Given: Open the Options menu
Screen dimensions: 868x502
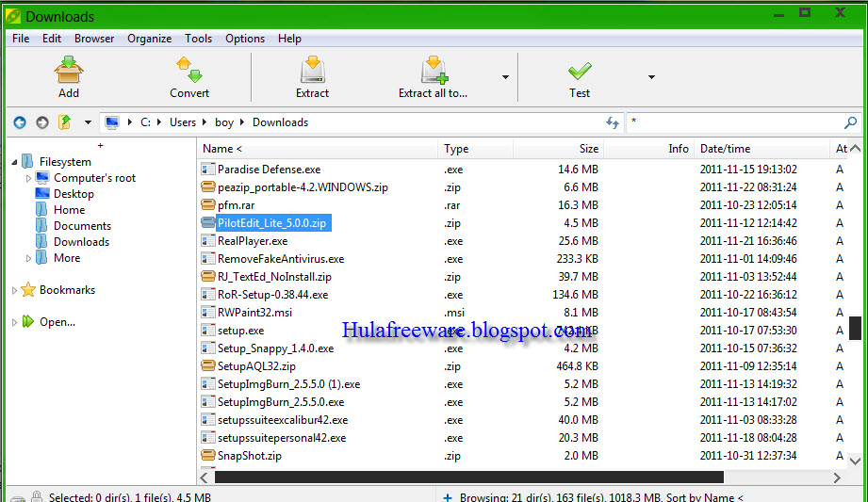Looking at the screenshot, I should 245,39.
